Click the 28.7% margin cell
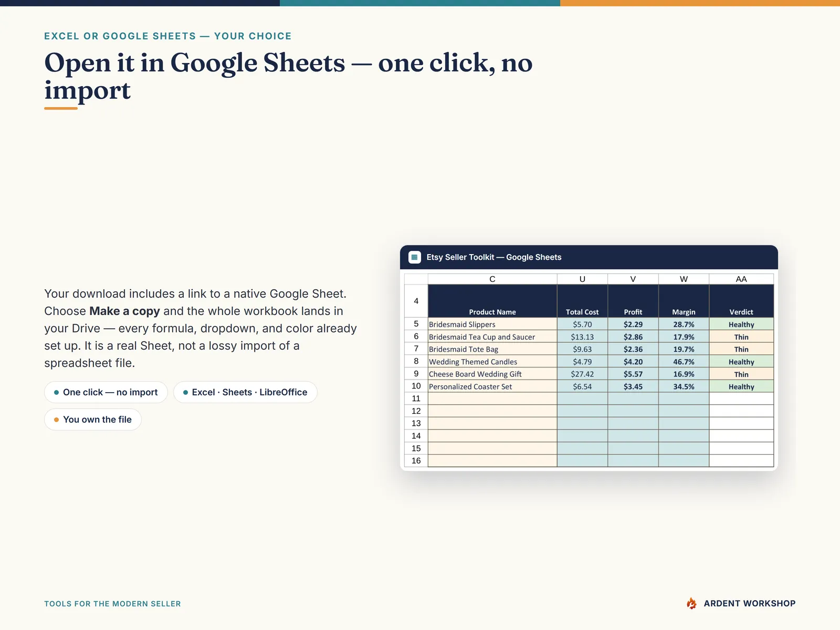Image resolution: width=840 pixels, height=630 pixels. coord(684,324)
